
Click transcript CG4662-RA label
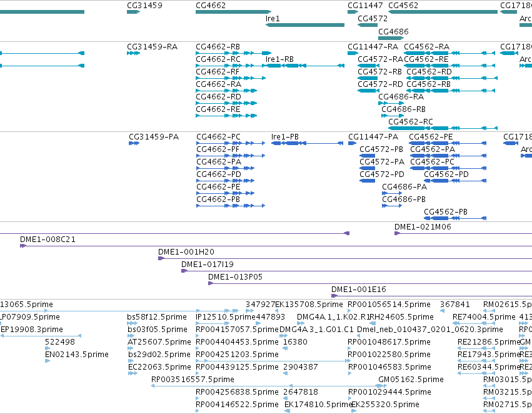tap(219, 84)
